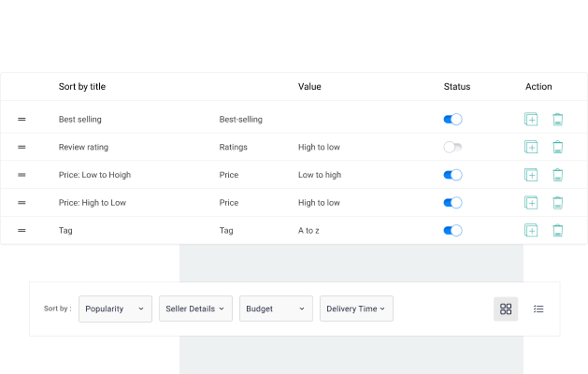
Task: Click drag handle of Best selling row
Action: point(22,120)
